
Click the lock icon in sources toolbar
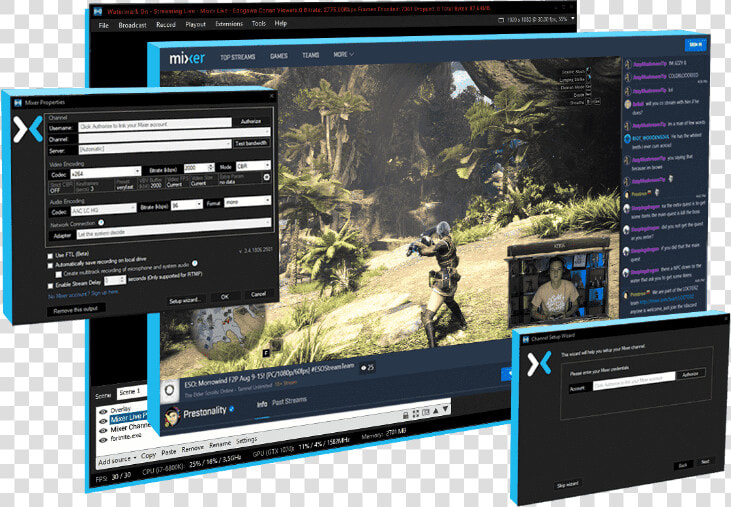pos(406,415)
